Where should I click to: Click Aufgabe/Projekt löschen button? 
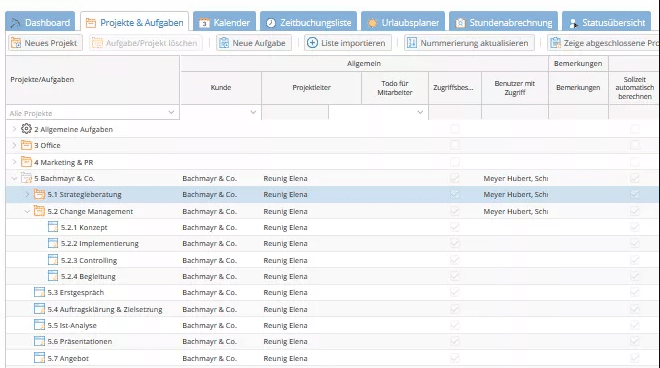pyautogui.click(x=146, y=43)
